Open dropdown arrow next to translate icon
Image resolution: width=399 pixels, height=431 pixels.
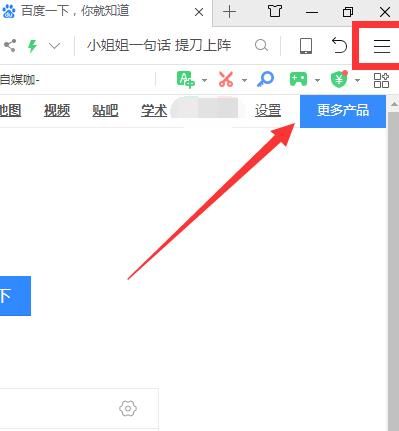pyautogui.click(x=204, y=80)
